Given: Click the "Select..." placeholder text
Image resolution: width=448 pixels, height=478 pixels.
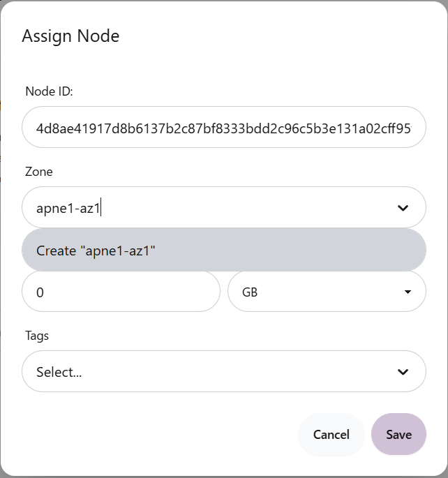Looking at the screenshot, I should (x=59, y=372).
